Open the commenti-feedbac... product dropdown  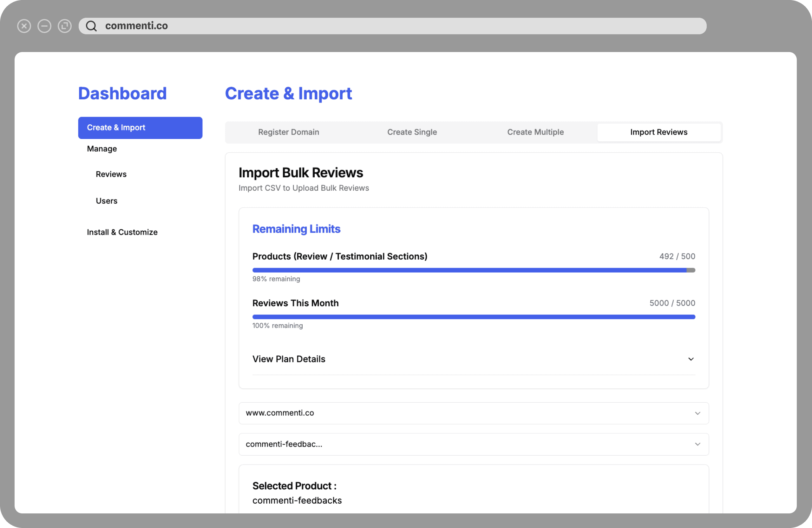point(474,444)
